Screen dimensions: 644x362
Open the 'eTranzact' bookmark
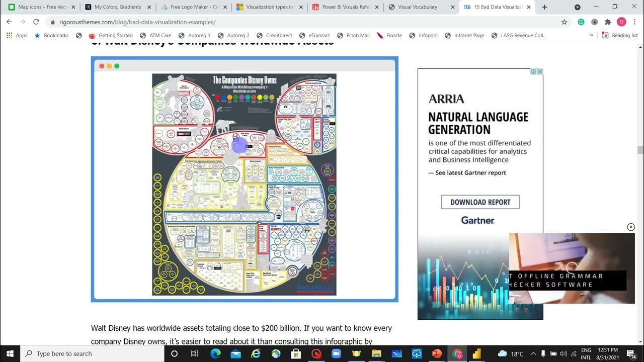[x=314, y=36]
